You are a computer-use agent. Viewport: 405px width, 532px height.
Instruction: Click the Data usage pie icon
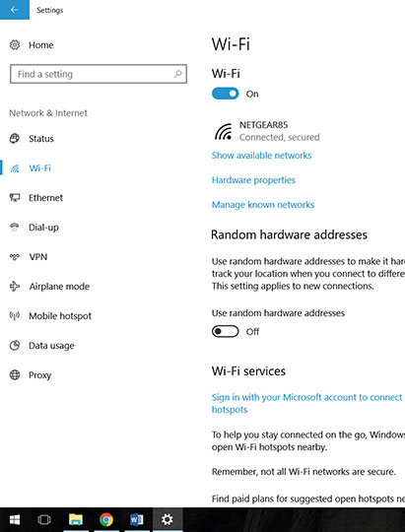click(15, 346)
